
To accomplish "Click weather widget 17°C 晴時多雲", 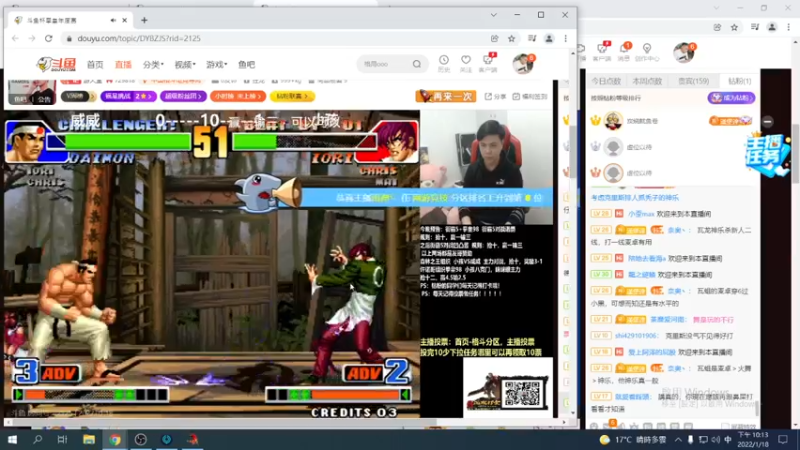I will [633, 440].
